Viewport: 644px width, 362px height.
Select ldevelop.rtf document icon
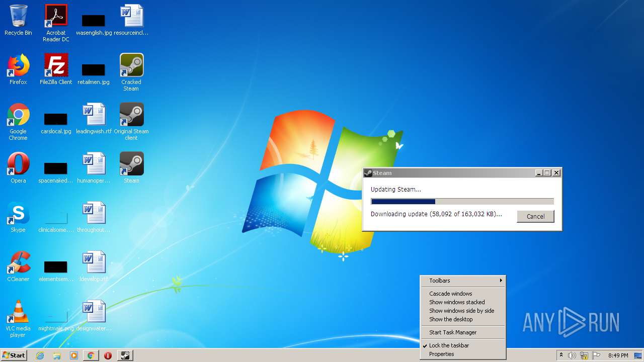94,266
